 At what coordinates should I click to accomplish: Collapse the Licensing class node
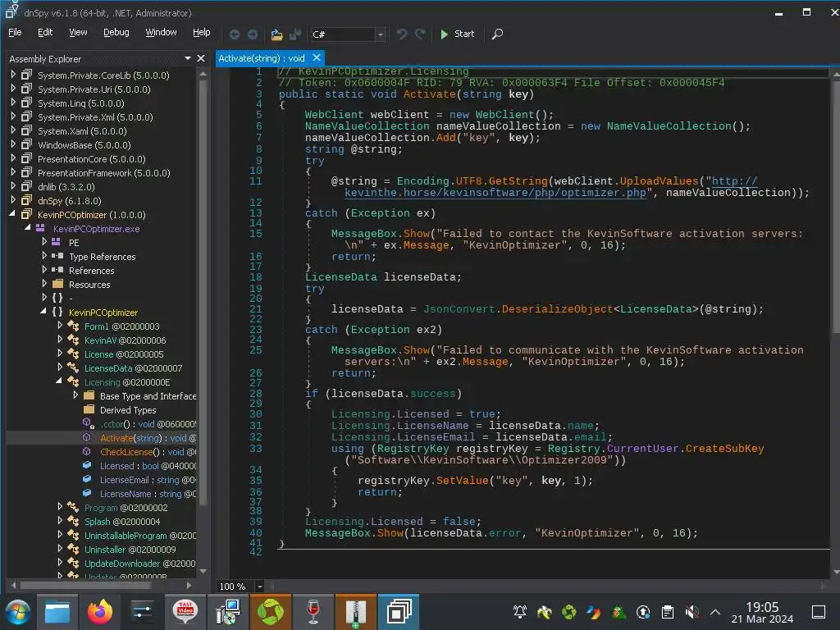click(x=59, y=381)
